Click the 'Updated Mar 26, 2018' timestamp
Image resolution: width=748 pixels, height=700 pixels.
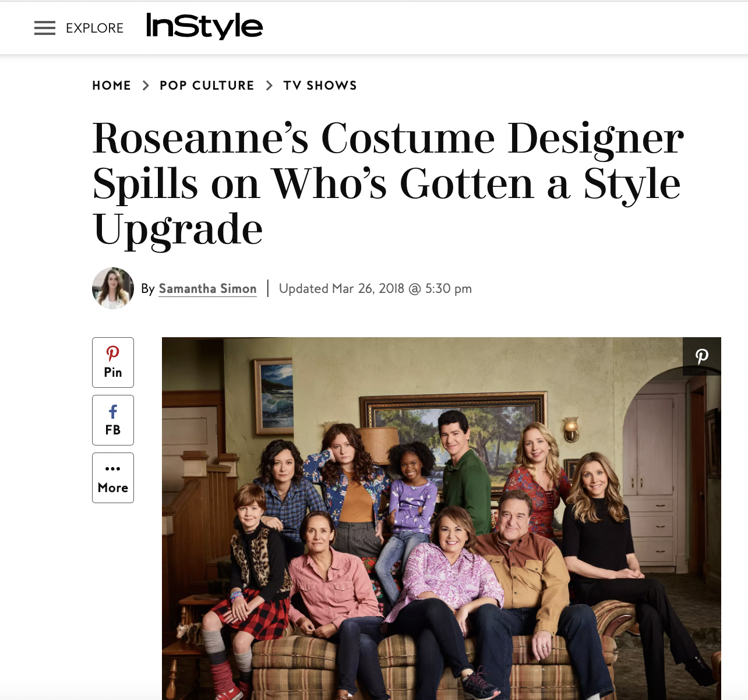(375, 288)
